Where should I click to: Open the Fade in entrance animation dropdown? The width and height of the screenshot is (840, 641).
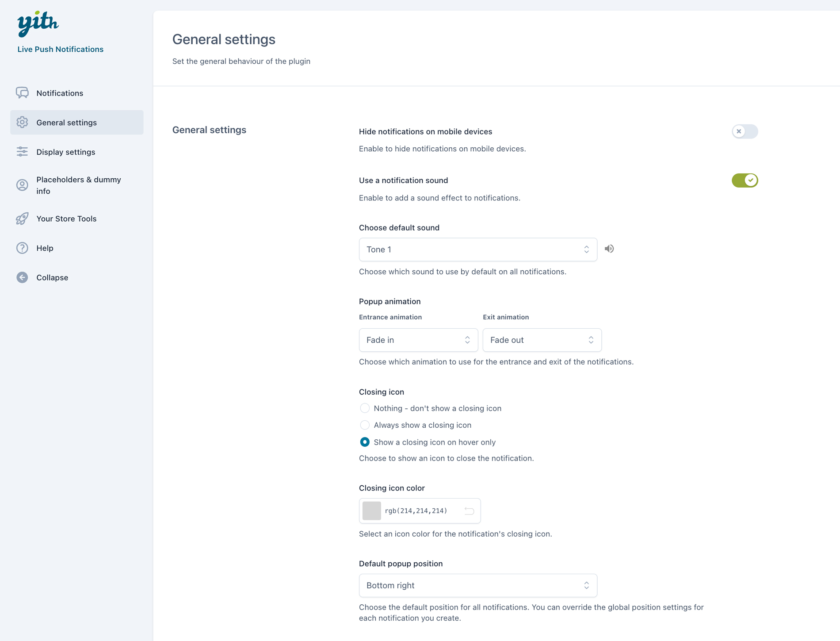pyautogui.click(x=418, y=340)
